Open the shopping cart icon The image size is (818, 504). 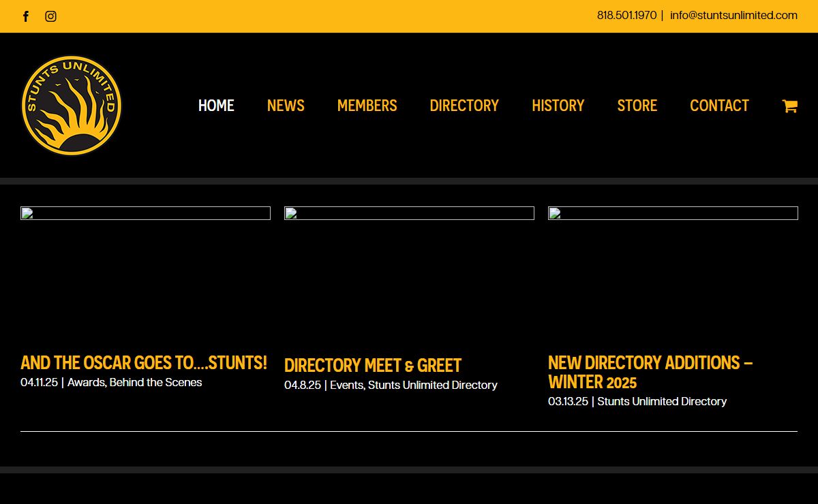789,106
